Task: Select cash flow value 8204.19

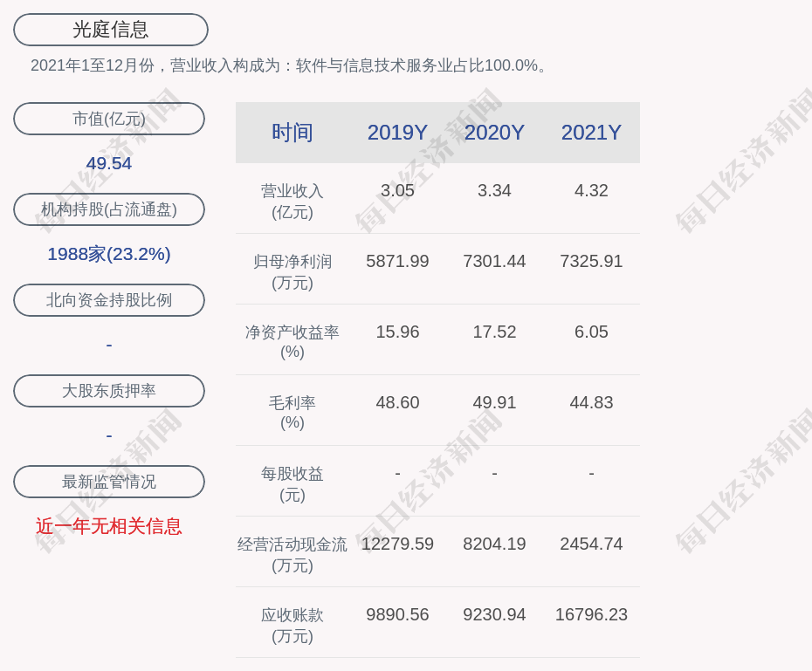Action: coord(494,544)
